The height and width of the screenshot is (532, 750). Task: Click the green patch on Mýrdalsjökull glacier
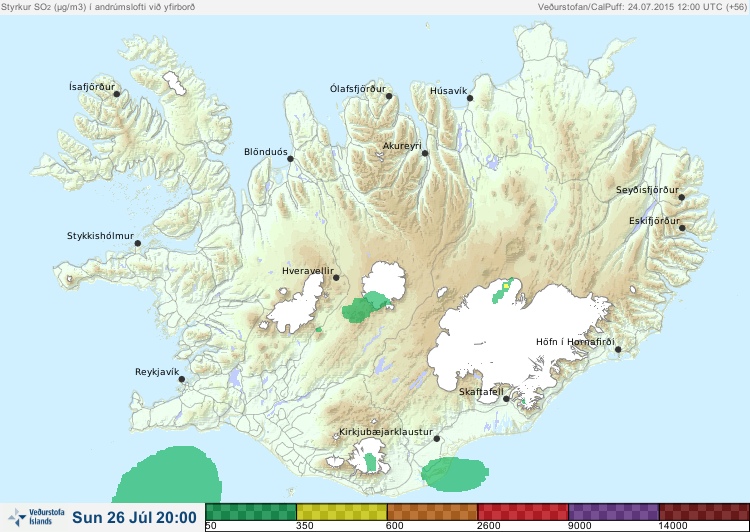(x=370, y=463)
